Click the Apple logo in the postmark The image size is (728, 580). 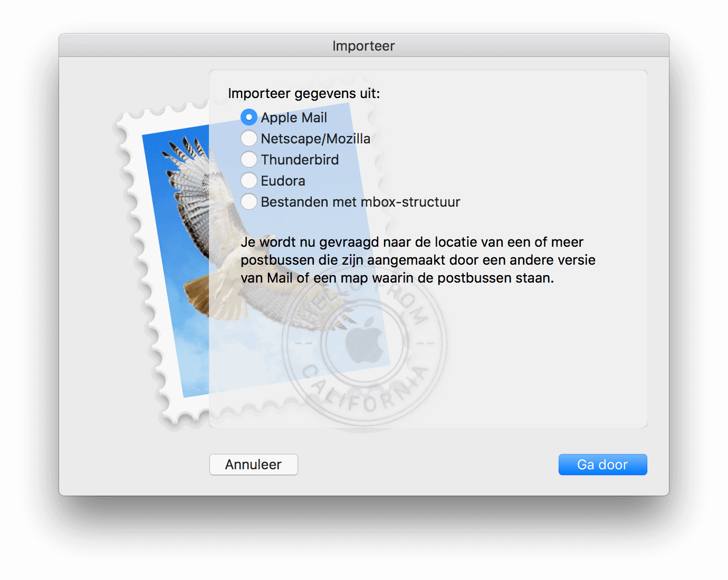(x=364, y=340)
